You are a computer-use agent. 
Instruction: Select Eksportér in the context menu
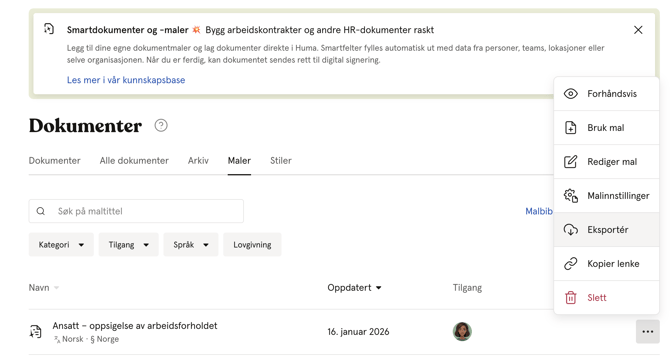[x=606, y=230]
